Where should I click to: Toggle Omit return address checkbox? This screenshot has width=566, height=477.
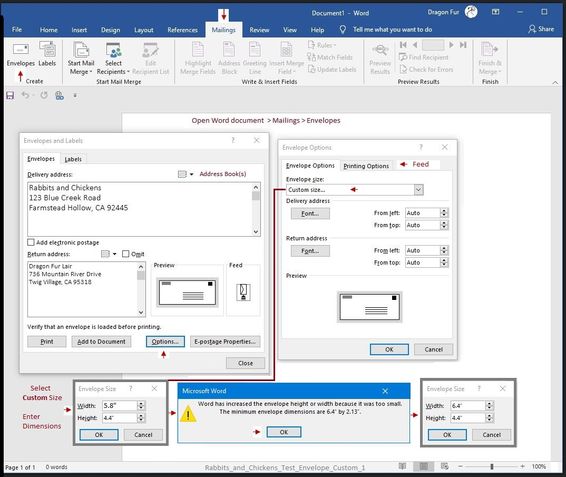(x=126, y=254)
